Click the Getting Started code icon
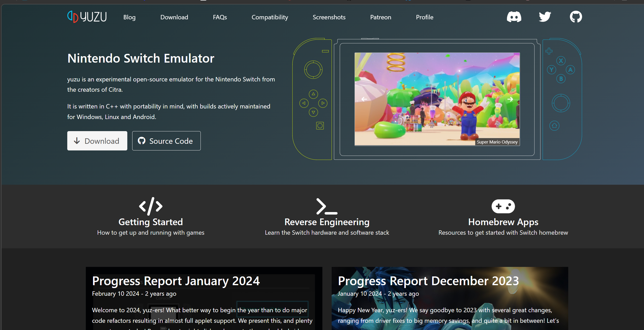 [x=151, y=206]
